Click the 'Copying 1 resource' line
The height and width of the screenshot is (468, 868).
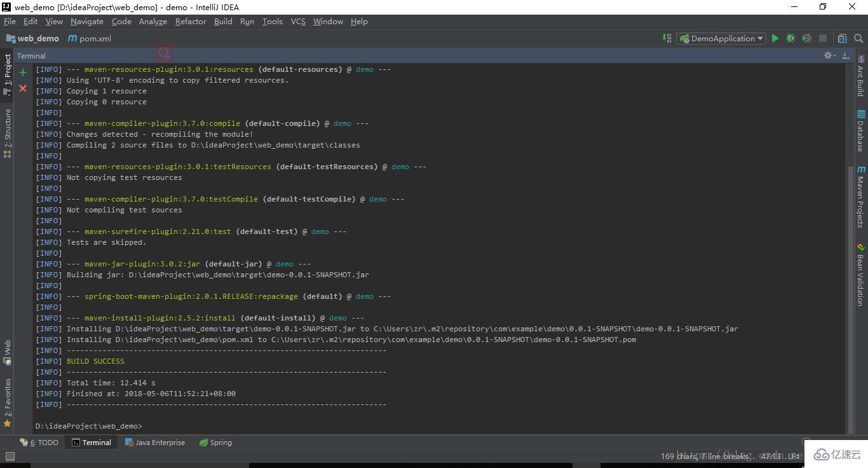(91, 91)
